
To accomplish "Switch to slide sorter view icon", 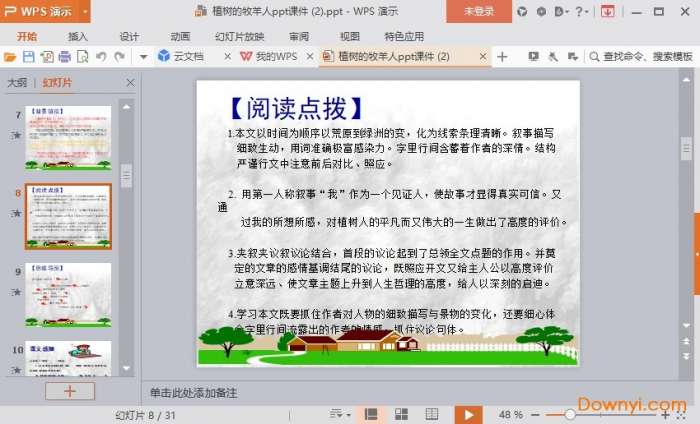I will click(401, 415).
